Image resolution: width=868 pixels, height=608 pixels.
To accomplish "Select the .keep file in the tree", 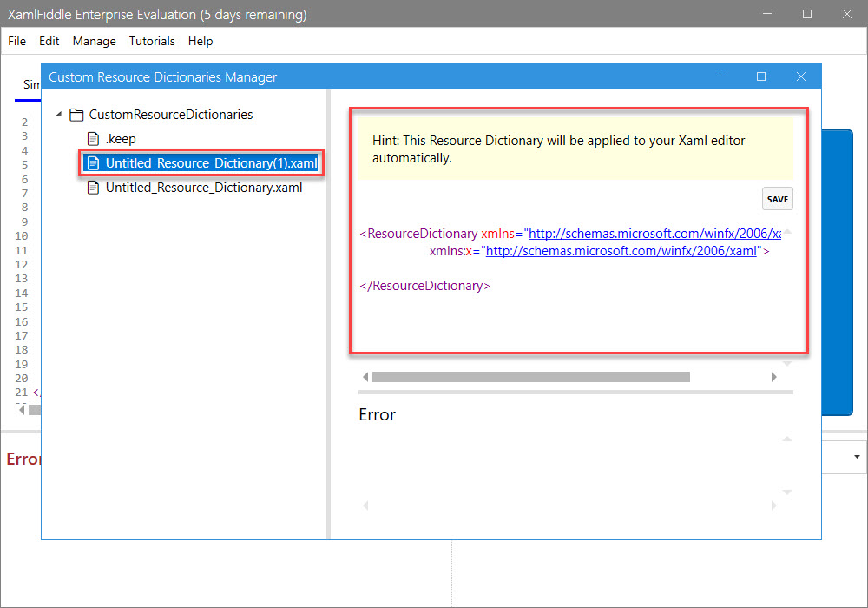I will 121,139.
